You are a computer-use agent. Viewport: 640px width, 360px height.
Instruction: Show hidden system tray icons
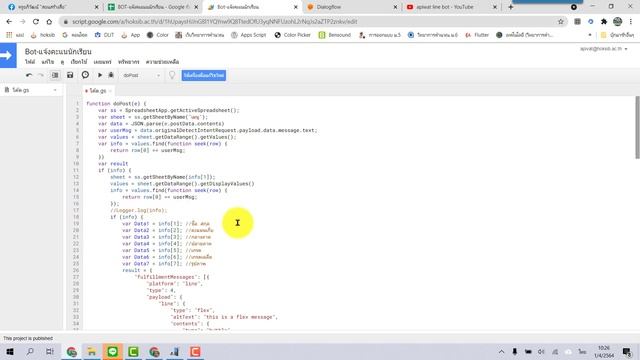pyautogui.click(x=501, y=351)
